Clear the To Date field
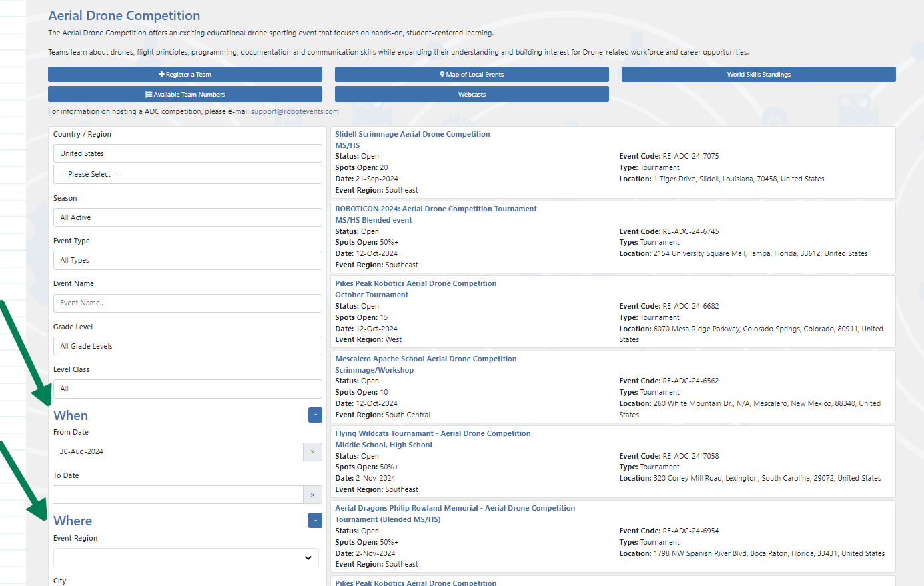This screenshot has height=586, width=924. click(312, 495)
